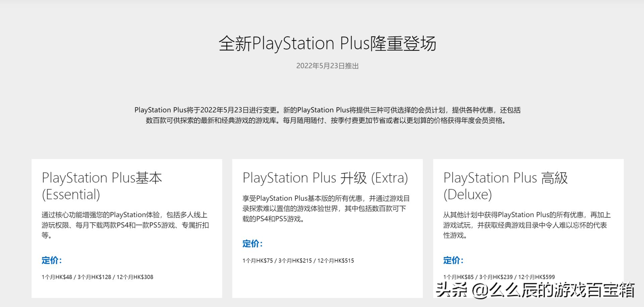Click the main title 全新PlayStation Plus隆重登场
This screenshot has height=307, width=644.
click(327, 44)
